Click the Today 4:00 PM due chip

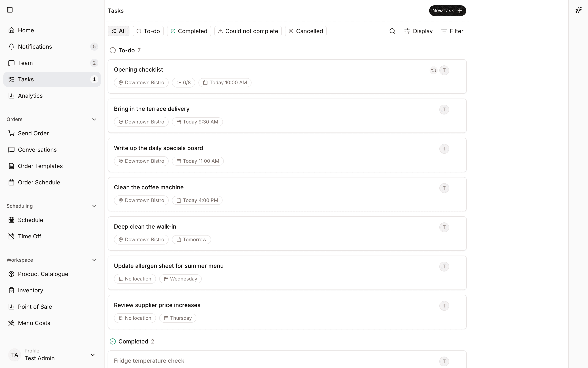(x=197, y=200)
